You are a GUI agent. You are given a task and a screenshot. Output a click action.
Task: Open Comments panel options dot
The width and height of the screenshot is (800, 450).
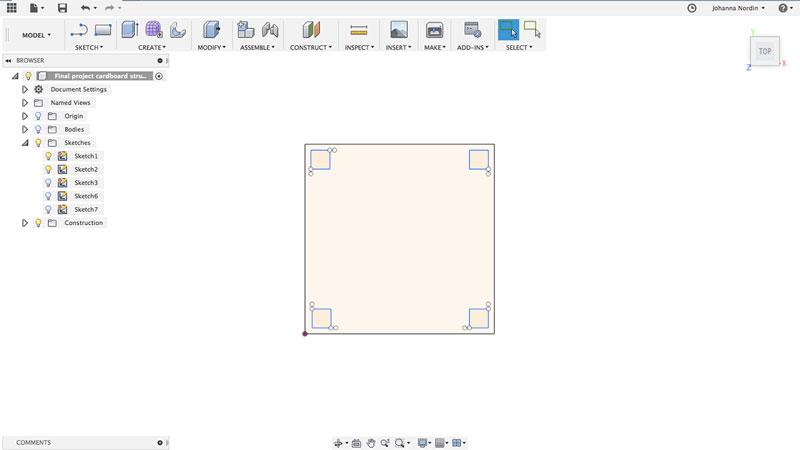pyautogui.click(x=160, y=442)
